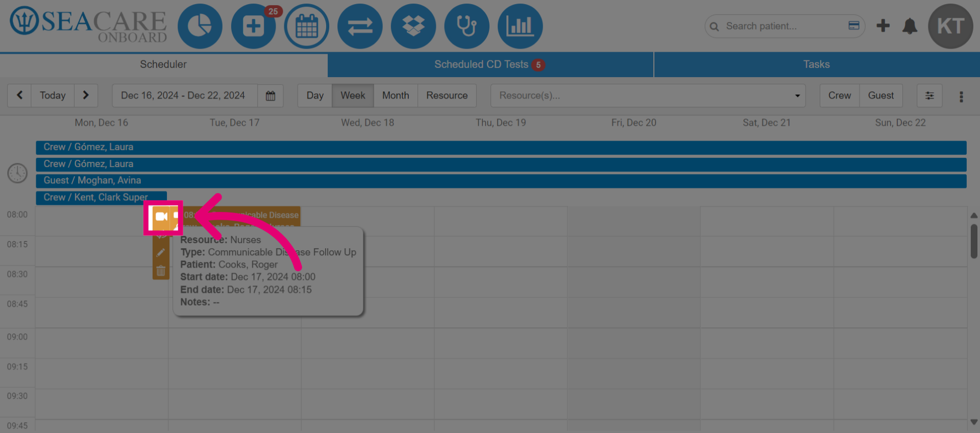Click the search magnifier icon
Viewport: 980px width, 433px height.
pyautogui.click(x=715, y=27)
